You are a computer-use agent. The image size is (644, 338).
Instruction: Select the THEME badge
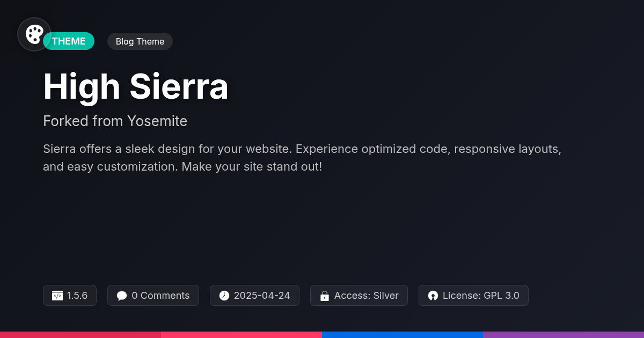(69, 41)
